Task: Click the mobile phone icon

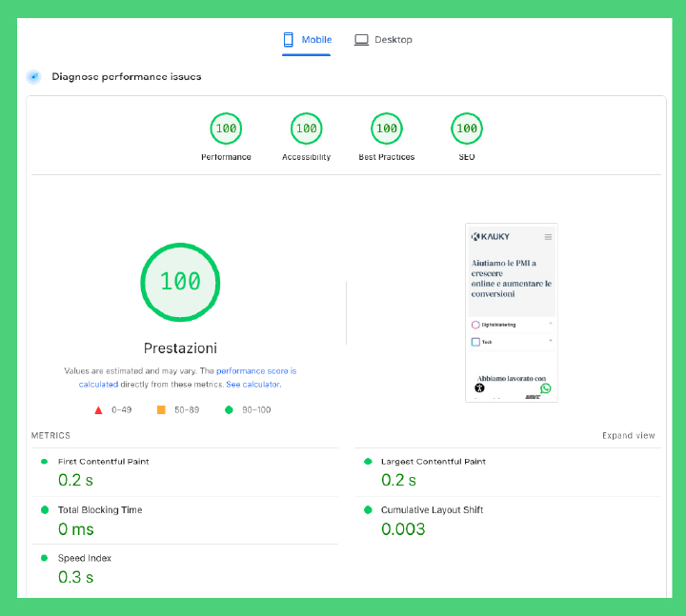Action: [289, 40]
